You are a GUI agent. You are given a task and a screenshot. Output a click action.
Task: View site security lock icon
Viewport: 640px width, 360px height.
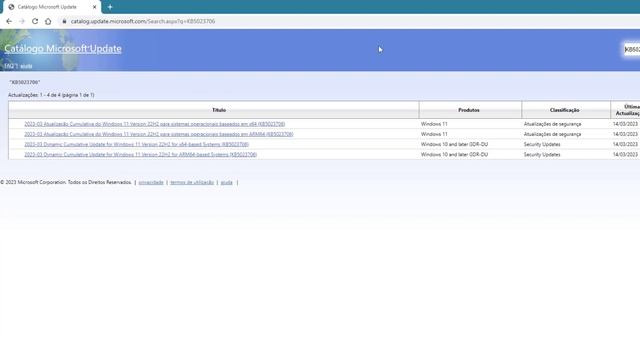click(64, 21)
